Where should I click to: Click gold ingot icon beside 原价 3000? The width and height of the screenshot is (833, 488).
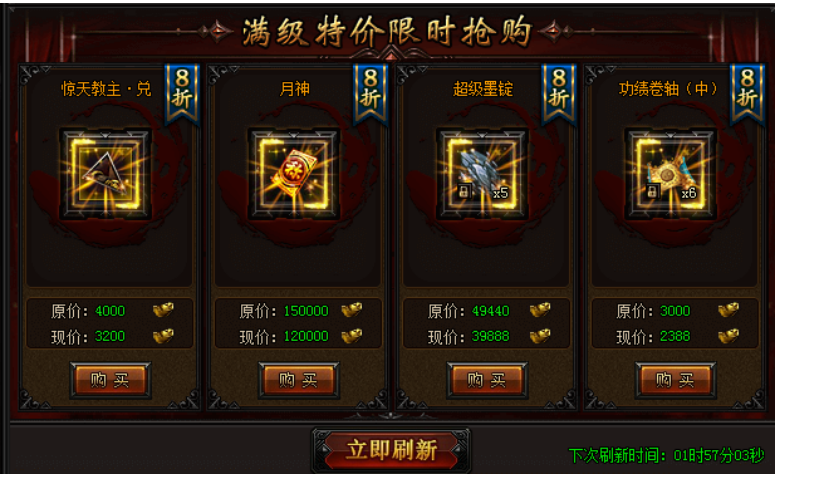[x=728, y=310]
